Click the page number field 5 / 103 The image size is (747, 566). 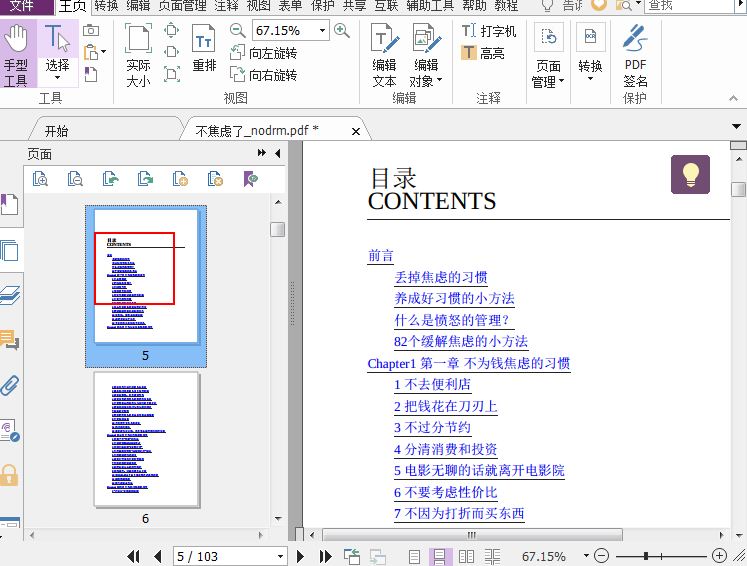point(230,556)
